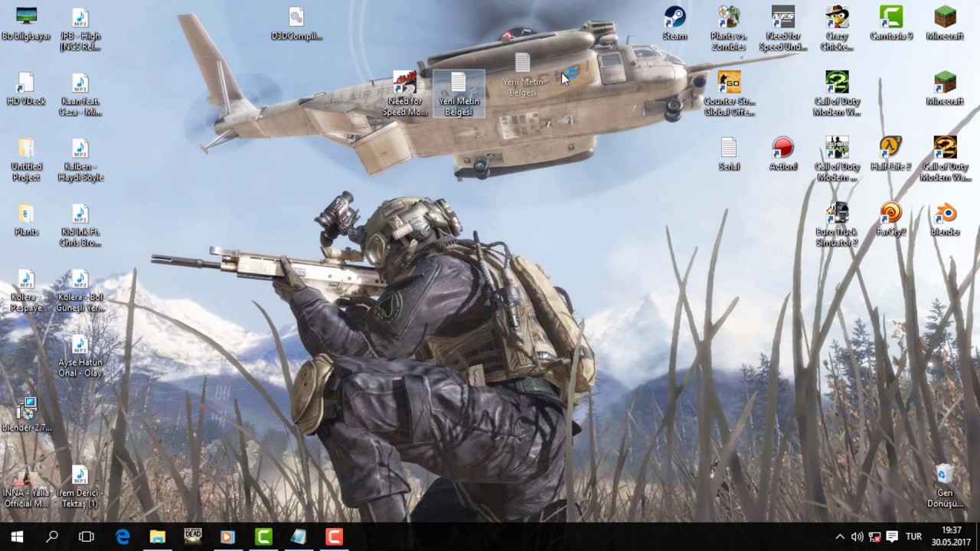980x551 pixels.
Task: Select the Camtasia 9 desktop shortcut
Action: pyautogui.click(x=891, y=24)
